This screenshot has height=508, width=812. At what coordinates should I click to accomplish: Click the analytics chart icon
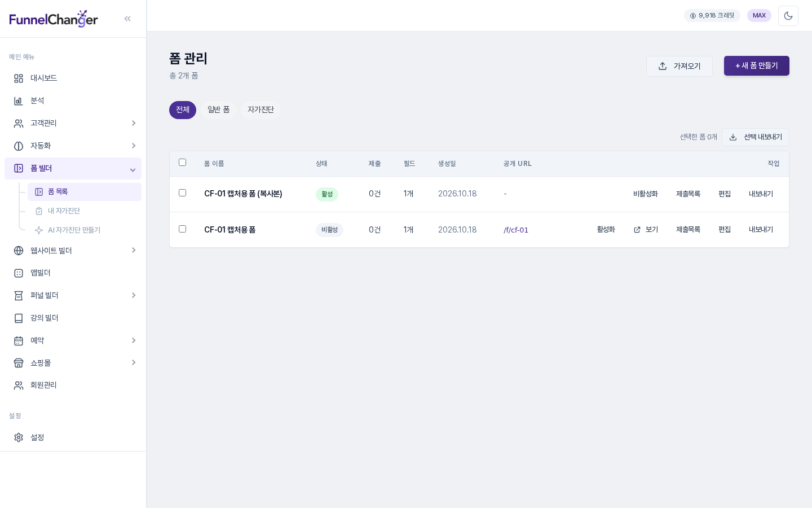19,101
